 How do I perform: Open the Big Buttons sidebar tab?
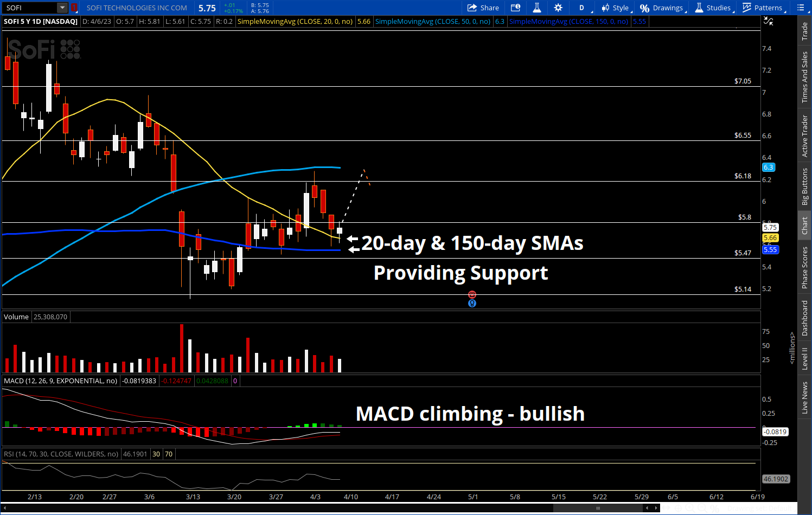pyautogui.click(x=805, y=186)
